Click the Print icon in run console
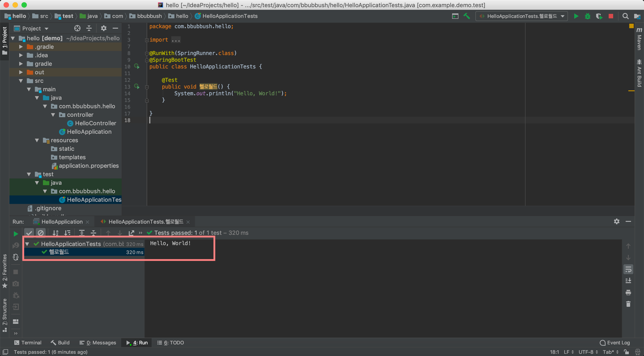The height and width of the screenshot is (356, 644). click(628, 292)
